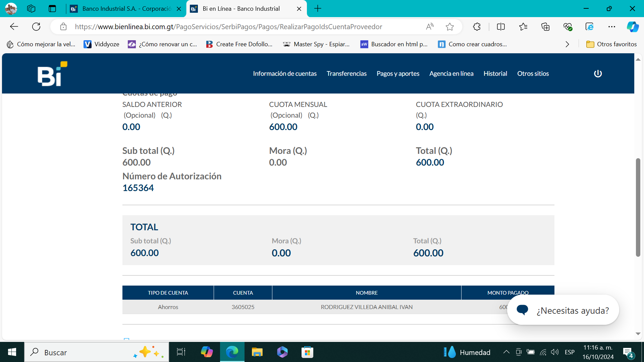Open Copilot sidebar icon

click(x=633, y=27)
